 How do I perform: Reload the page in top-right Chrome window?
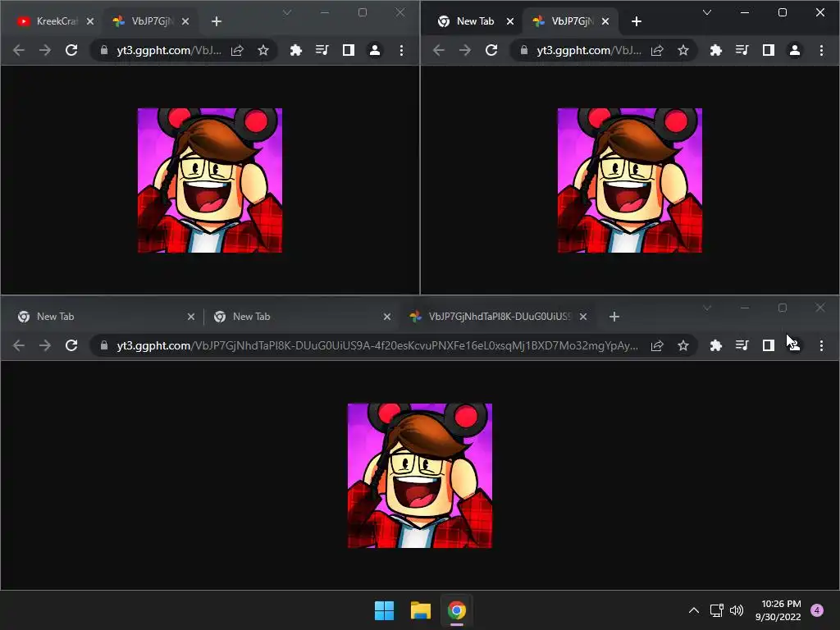[x=491, y=50]
